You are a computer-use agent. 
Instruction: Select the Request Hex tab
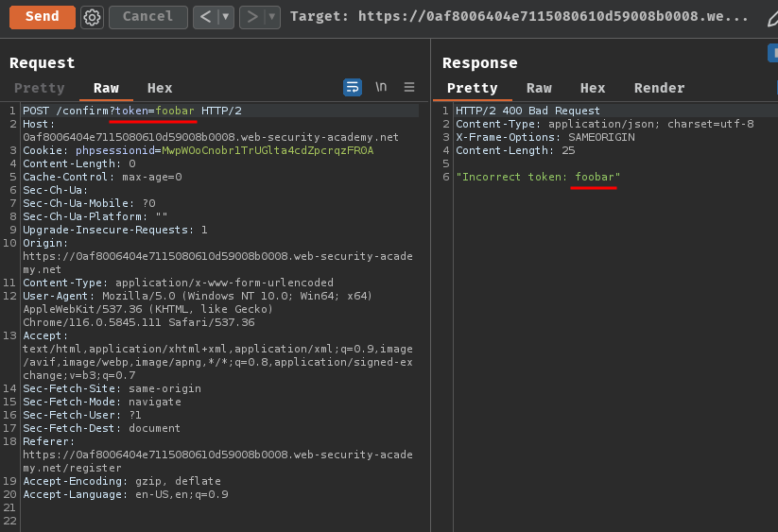[160, 88]
